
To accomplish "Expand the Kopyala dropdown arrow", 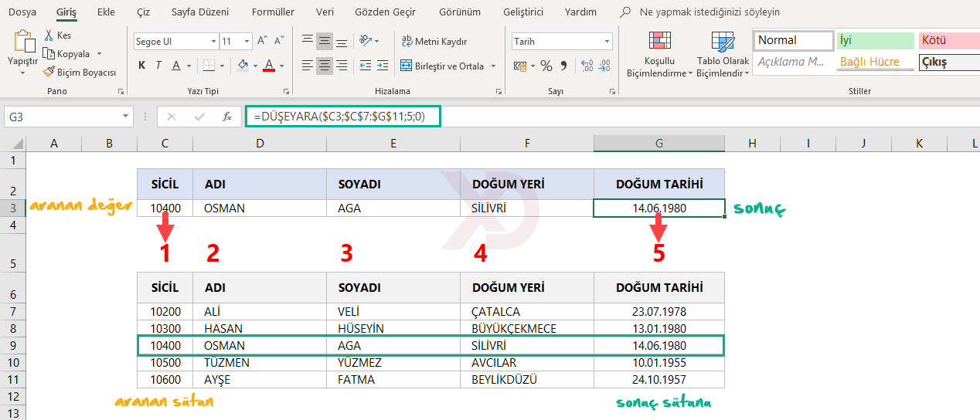I will (99, 54).
